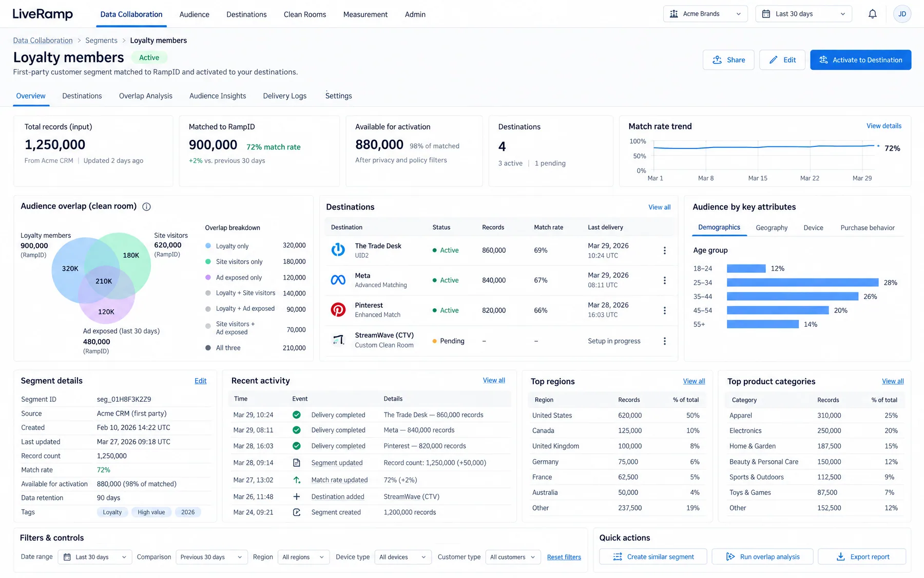924x578 pixels.
Task: Open the Region All regions dropdown
Action: 303,557
